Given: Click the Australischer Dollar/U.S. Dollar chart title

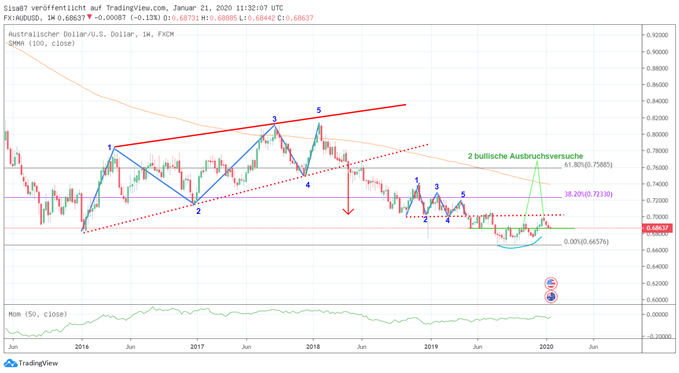Looking at the screenshot, I should tap(91, 34).
